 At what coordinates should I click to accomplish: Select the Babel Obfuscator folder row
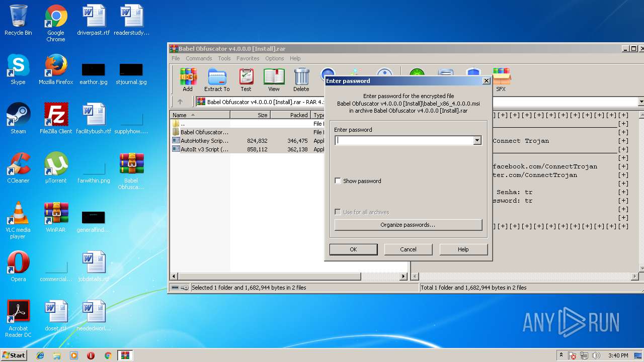[x=248, y=132]
